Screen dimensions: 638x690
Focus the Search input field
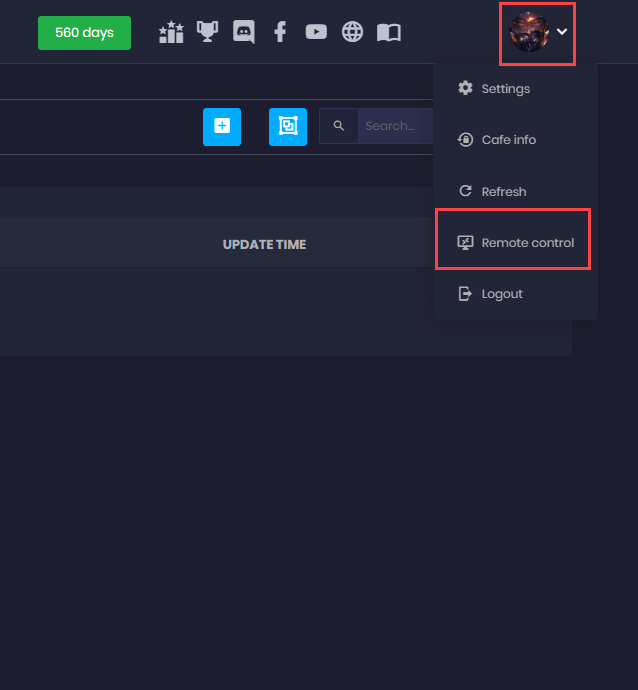pyautogui.click(x=396, y=126)
